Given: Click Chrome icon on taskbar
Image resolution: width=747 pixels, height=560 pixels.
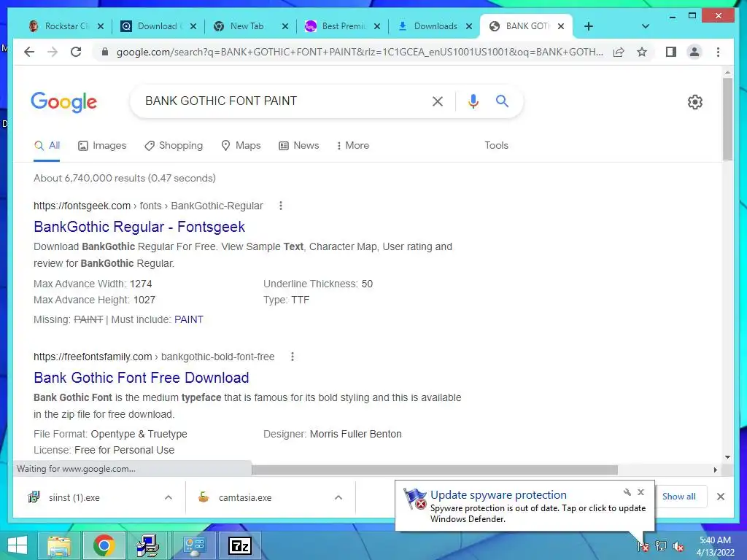Looking at the screenshot, I should click(x=104, y=545).
